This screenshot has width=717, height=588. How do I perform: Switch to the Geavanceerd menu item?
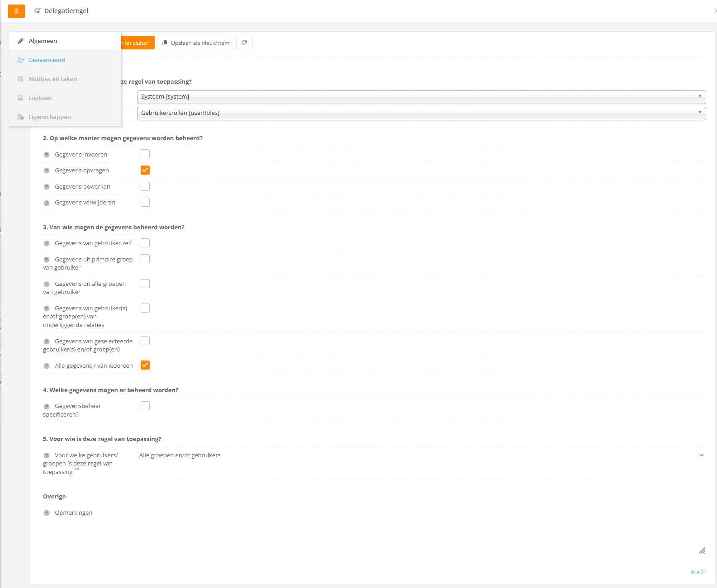[47, 60]
